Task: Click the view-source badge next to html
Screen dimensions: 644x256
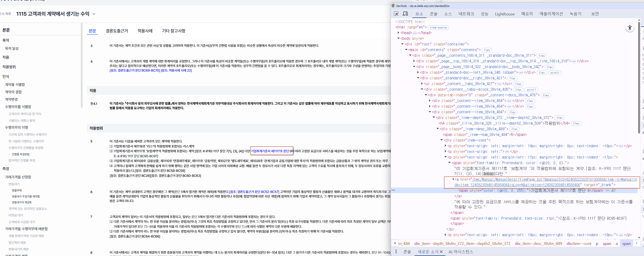Action: tap(438, 27)
